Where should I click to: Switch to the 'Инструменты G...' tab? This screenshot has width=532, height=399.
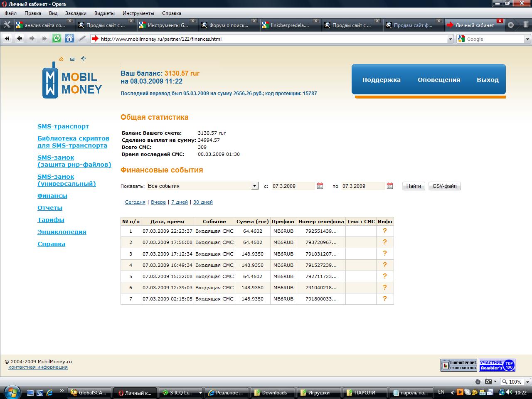[167, 25]
